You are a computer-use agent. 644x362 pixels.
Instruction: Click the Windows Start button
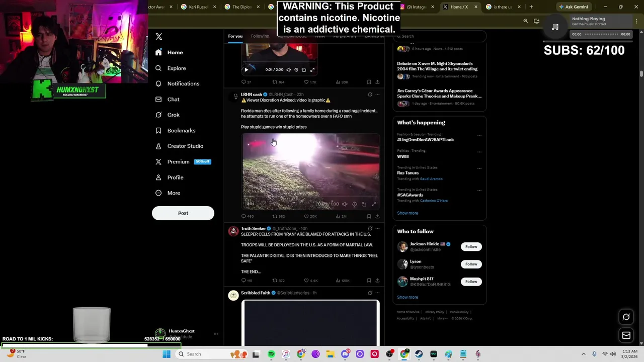(167, 354)
